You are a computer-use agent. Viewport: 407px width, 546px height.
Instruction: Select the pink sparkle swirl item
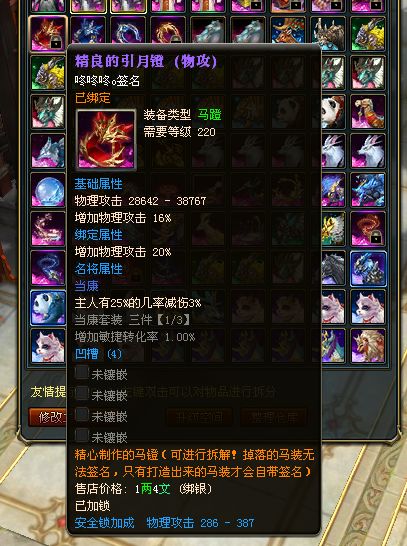click(x=48, y=229)
